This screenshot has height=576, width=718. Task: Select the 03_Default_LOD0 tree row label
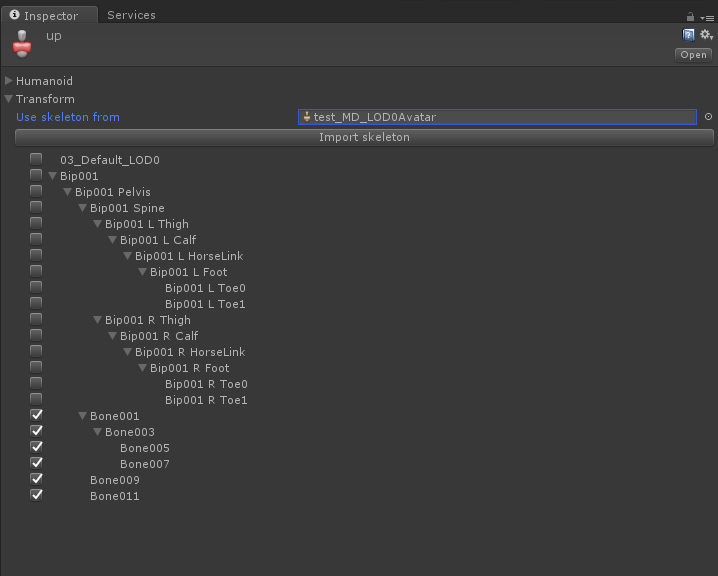(110, 160)
